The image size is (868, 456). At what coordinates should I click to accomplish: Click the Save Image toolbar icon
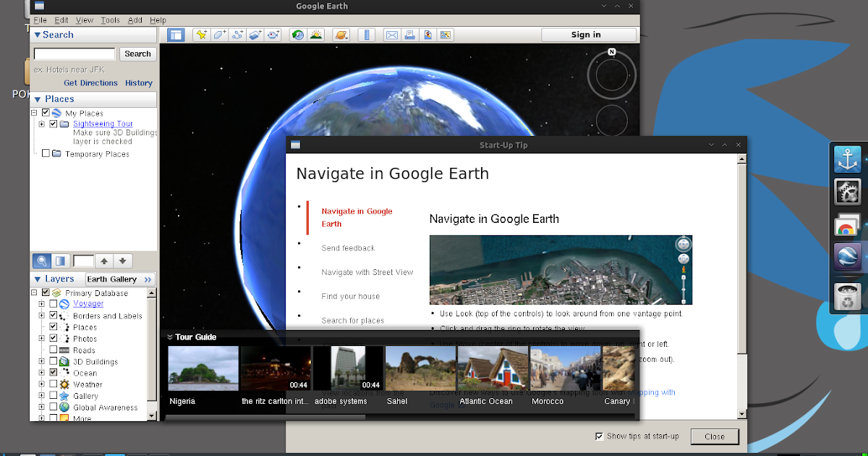[427, 35]
